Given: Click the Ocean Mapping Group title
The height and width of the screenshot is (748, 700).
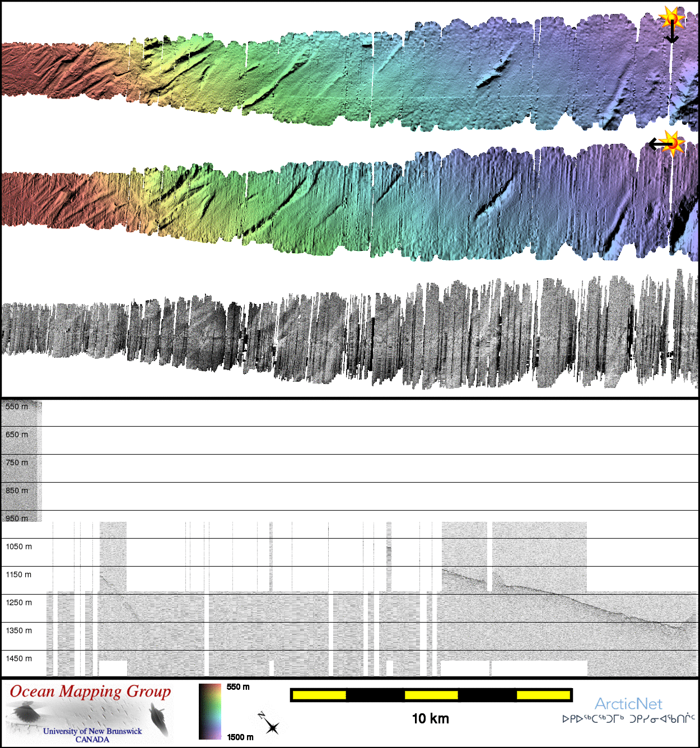Looking at the screenshot, I should click(90, 691).
